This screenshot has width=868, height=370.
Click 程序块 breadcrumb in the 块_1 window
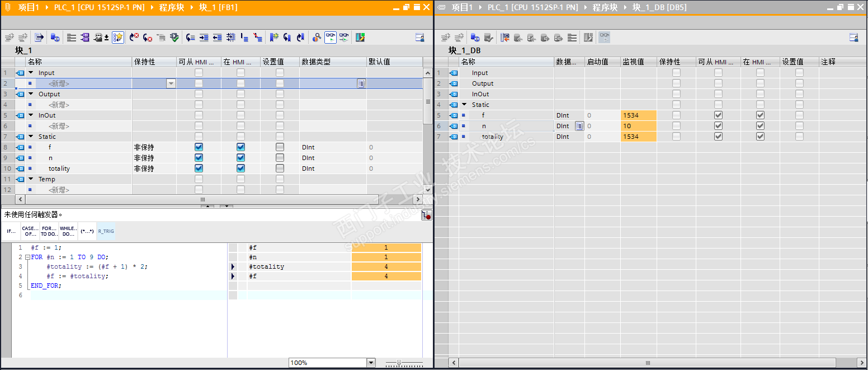pyautogui.click(x=172, y=7)
